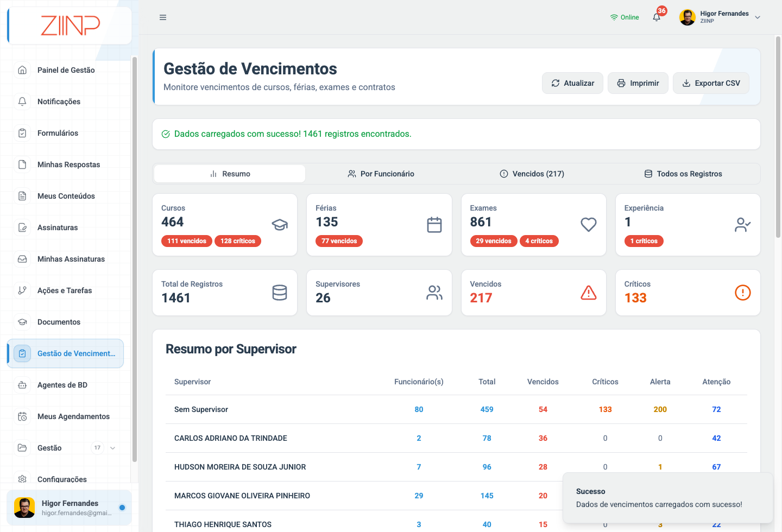Image resolution: width=782 pixels, height=532 pixels.
Task: Click the 'Sem Supervisor' row name
Action: (x=201, y=409)
